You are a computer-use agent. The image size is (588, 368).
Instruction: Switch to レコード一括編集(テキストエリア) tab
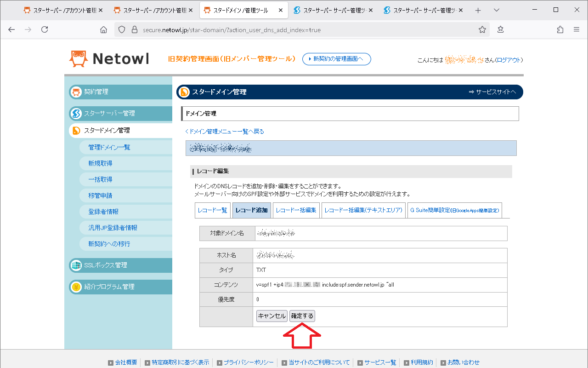(x=363, y=210)
